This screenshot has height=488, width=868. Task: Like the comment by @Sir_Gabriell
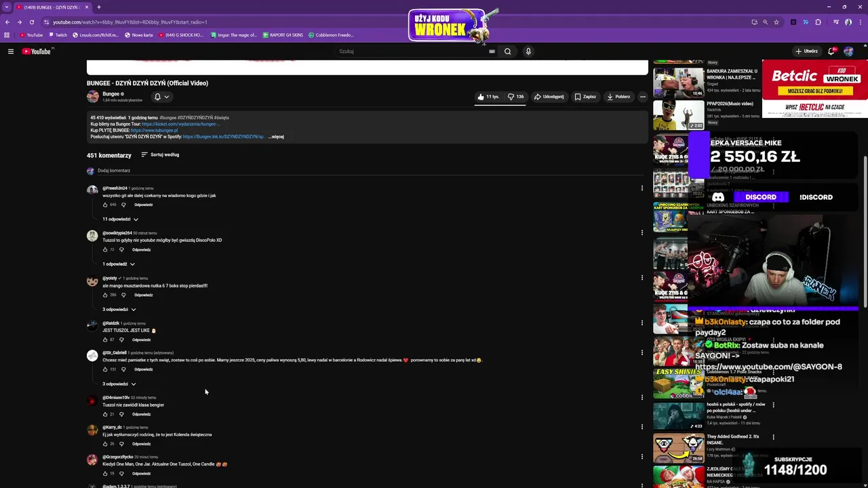(x=106, y=370)
